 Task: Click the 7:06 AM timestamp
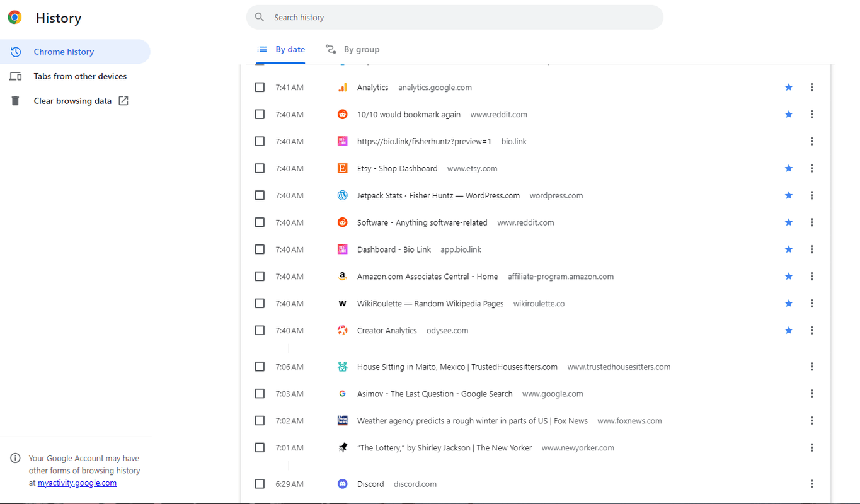pos(289,367)
